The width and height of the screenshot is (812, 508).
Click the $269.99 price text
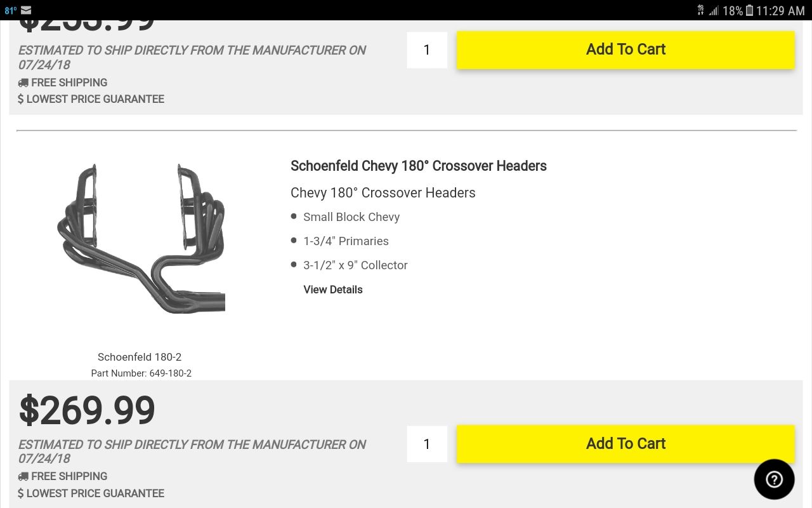click(87, 410)
